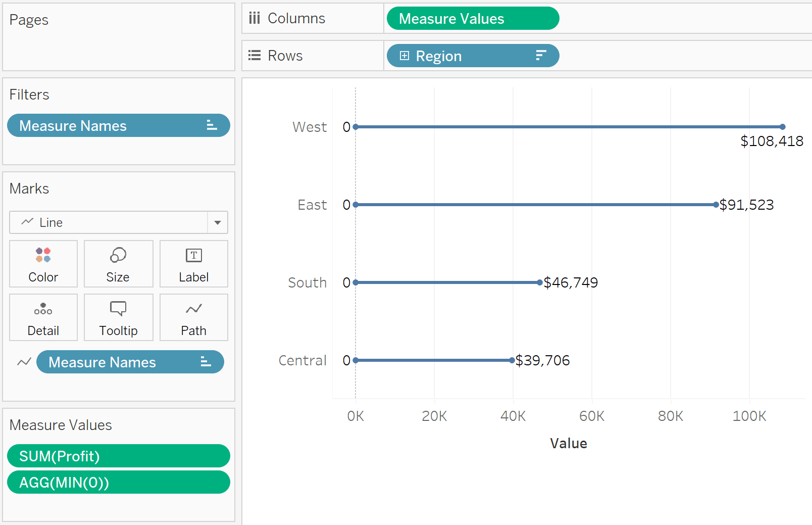Click the Marks card title
Screen dimensions: 812x525
pos(29,188)
